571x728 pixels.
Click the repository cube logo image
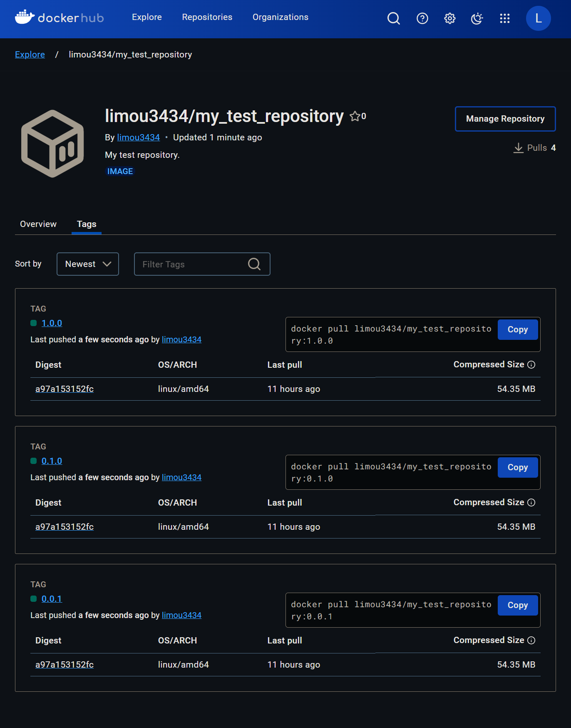pyautogui.click(x=52, y=143)
